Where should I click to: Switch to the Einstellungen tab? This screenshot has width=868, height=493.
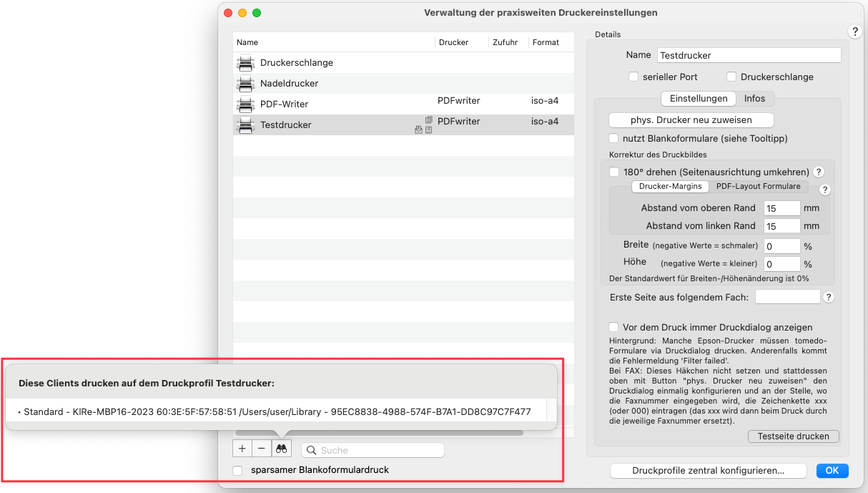699,99
